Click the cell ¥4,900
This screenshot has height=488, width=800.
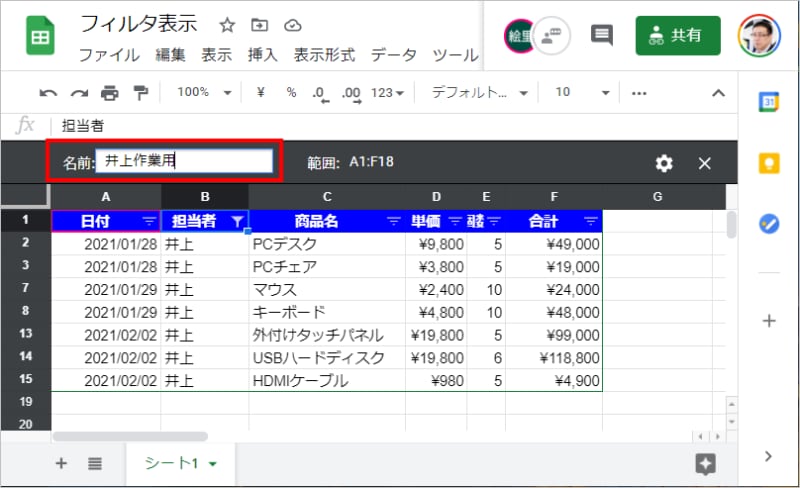(x=554, y=381)
